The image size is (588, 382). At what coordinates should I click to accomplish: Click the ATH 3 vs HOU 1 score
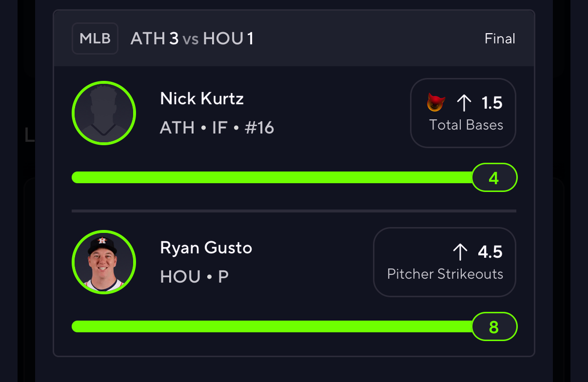(192, 38)
